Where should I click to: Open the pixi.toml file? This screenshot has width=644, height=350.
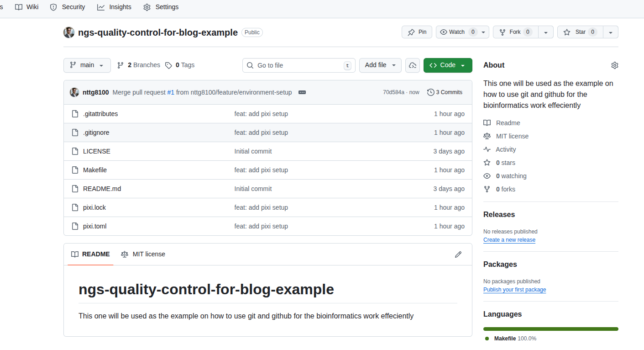[x=94, y=226]
